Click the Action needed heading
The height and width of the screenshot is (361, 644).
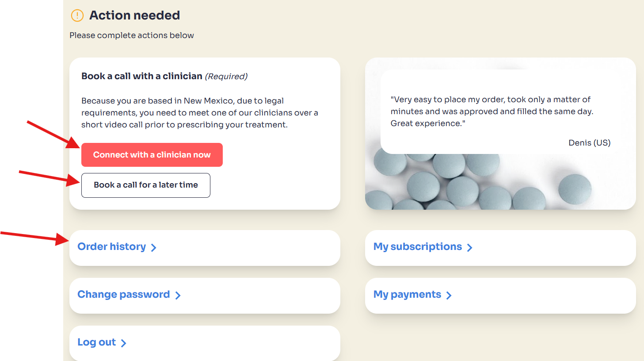134,15
